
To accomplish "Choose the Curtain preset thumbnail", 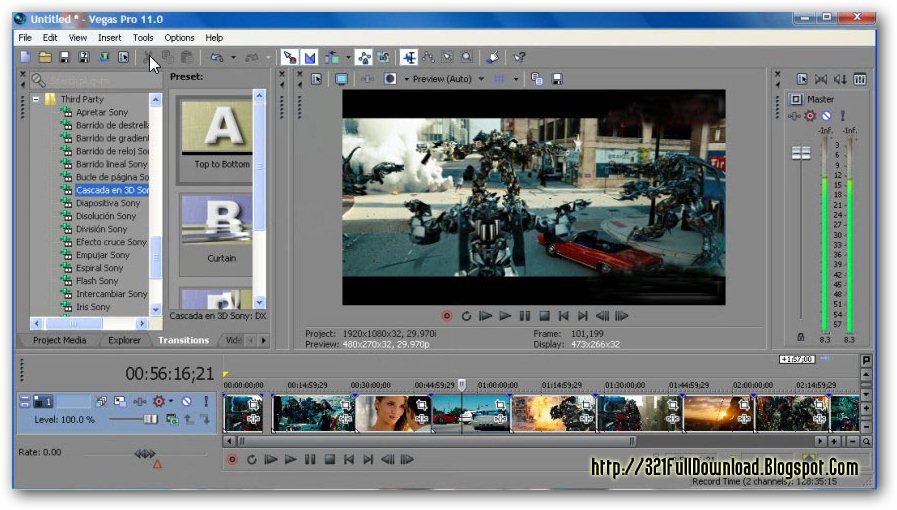I will [217, 221].
